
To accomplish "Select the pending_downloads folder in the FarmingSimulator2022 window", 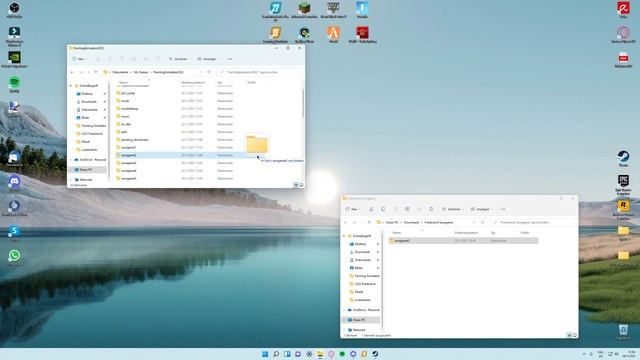I will [135, 140].
